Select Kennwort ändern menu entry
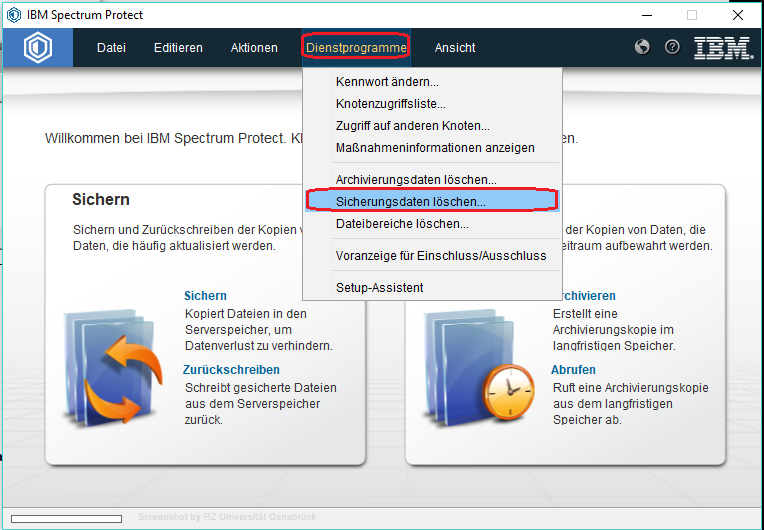The height and width of the screenshot is (530, 764). (387, 82)
